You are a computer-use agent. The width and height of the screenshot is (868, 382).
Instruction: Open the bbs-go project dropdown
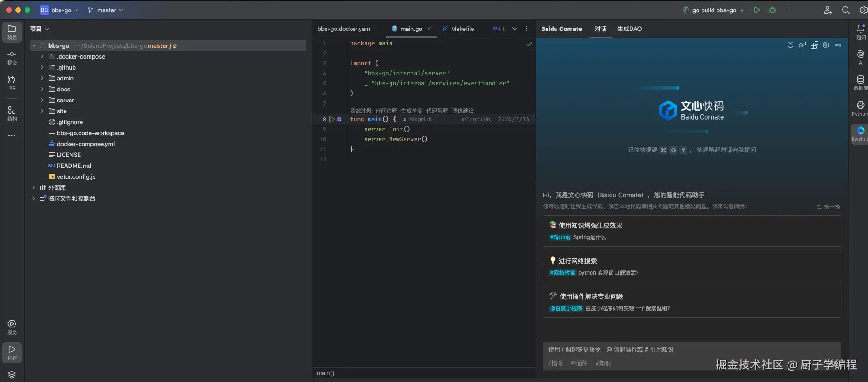(x=59, y=10)
